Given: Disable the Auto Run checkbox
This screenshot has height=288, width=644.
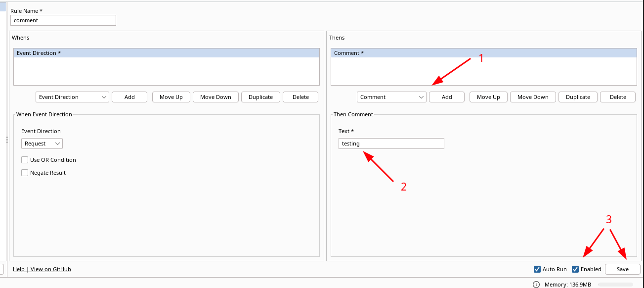Looking at the screenshot, I should tap(537, 269).
